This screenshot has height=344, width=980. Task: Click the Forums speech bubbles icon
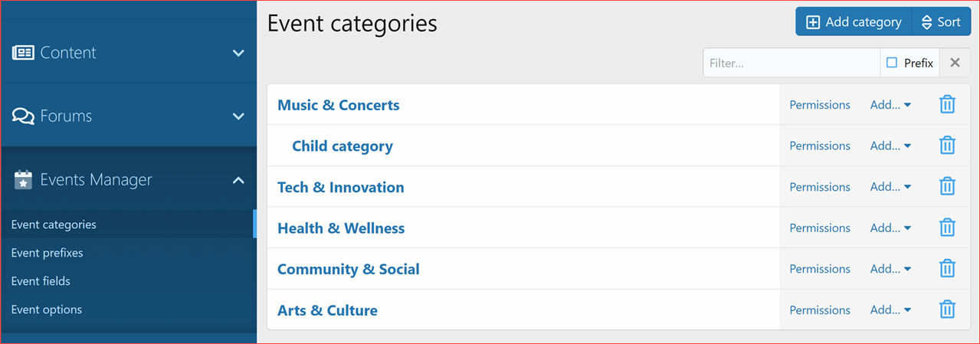click(x=24, y=116)
